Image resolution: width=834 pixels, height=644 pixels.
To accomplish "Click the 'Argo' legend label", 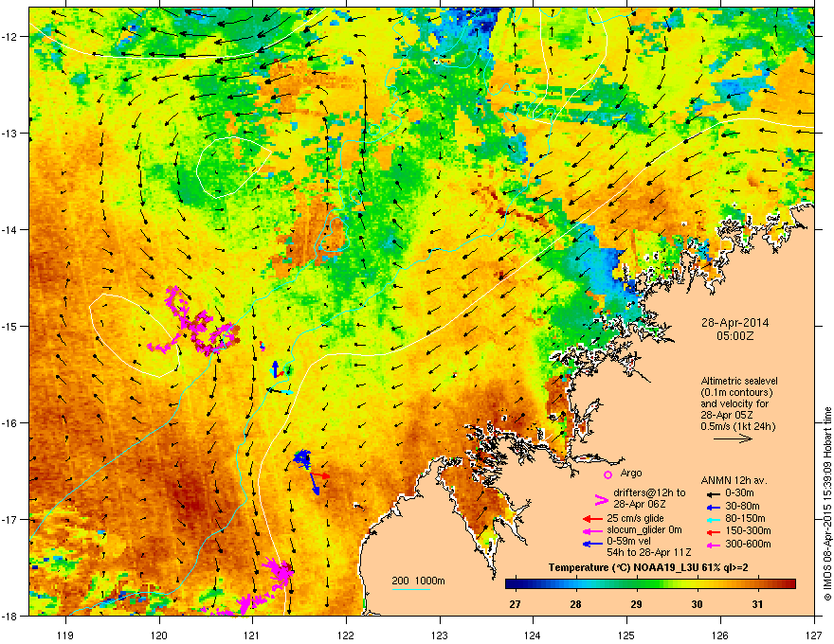I will tap(631, 473).
